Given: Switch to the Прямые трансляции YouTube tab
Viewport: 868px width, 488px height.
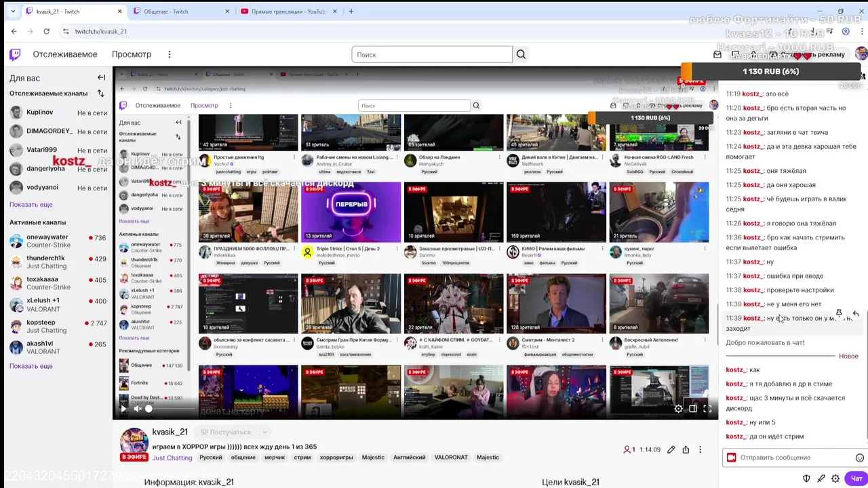Looking at the screenshot, I should click(x=290, y=12).
